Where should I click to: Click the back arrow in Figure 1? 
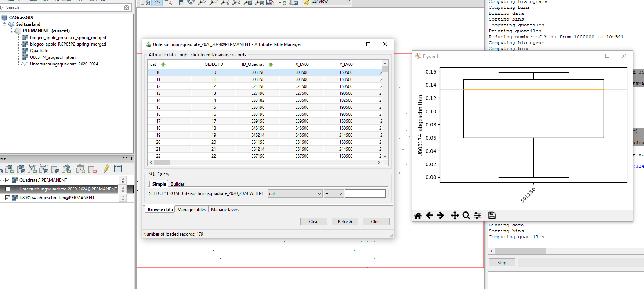429,215
